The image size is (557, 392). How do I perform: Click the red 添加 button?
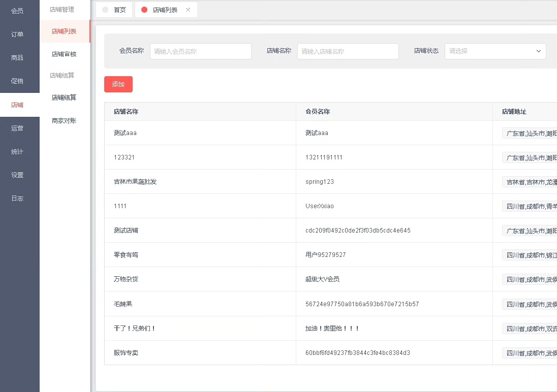click(118, 84)
